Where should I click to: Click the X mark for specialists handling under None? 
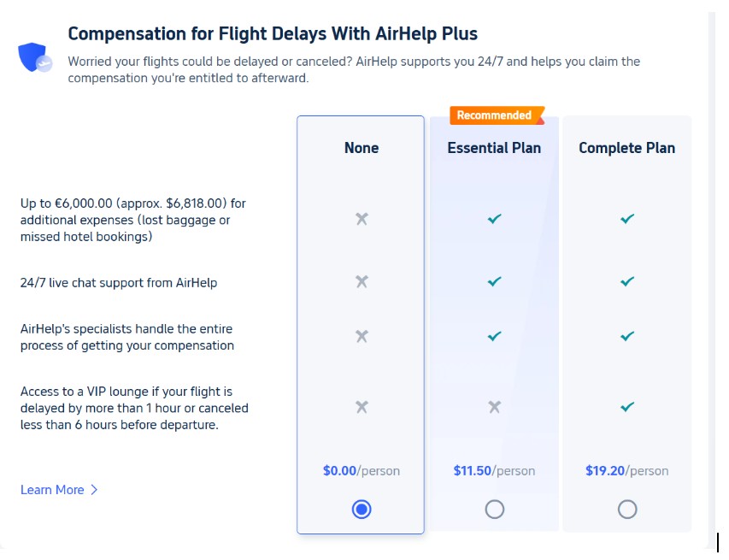coord(361,336)
